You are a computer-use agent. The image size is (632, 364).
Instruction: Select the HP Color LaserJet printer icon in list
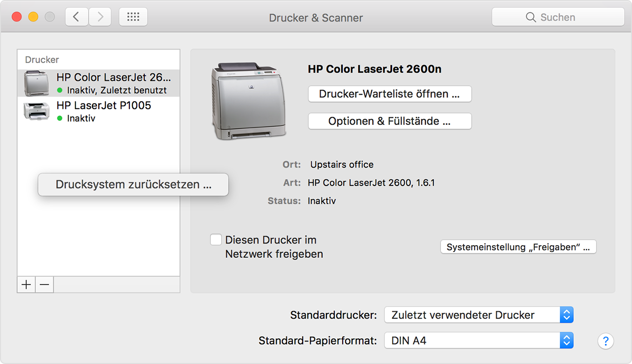tap(37, 83)
